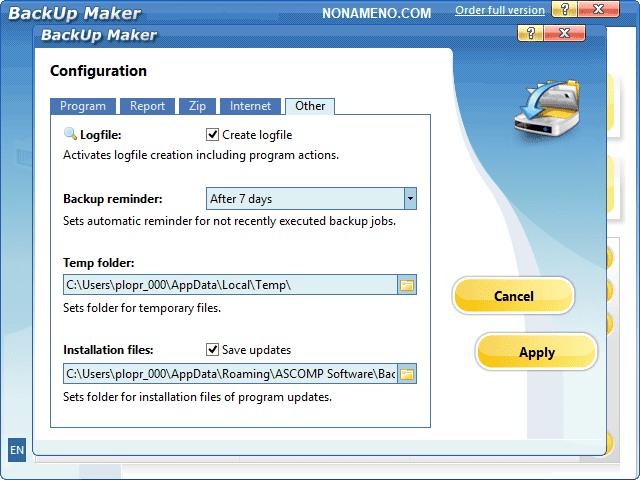
Task: Open the Report tab
Action: click(x=148, y=106)
